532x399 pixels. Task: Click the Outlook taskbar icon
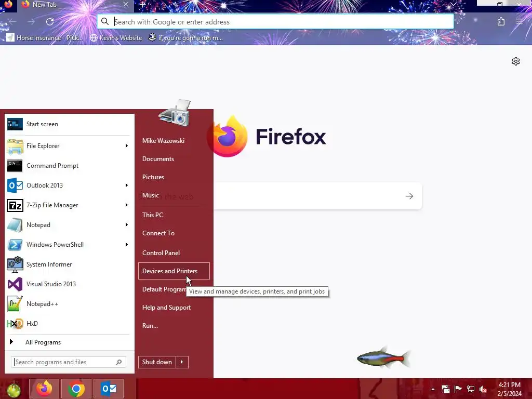pos(109,389)
